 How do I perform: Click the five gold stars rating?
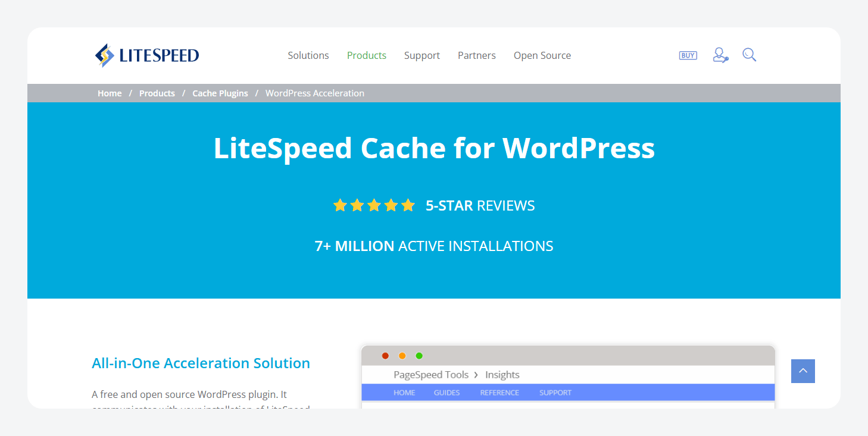(374, 206)
